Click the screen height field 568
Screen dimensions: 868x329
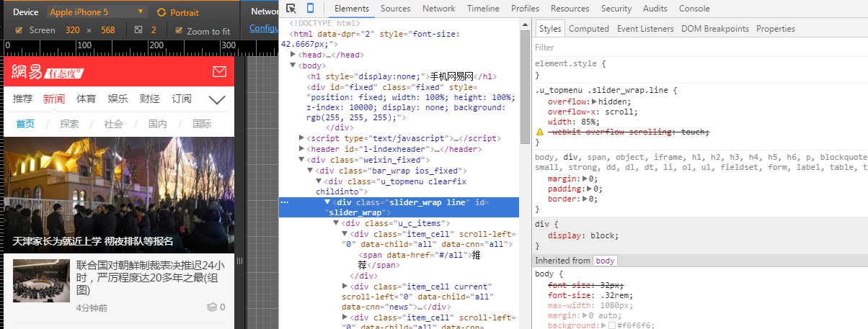coord(108,30)
